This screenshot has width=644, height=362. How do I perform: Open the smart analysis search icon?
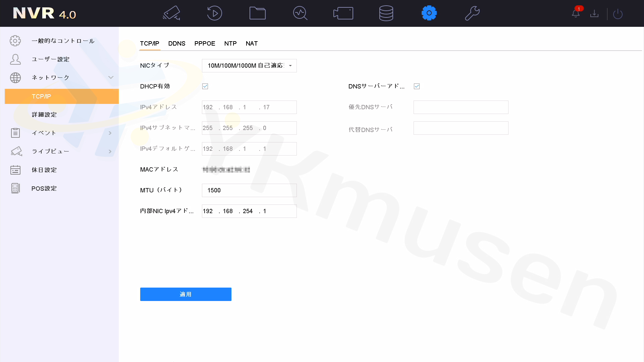[300, 13]
